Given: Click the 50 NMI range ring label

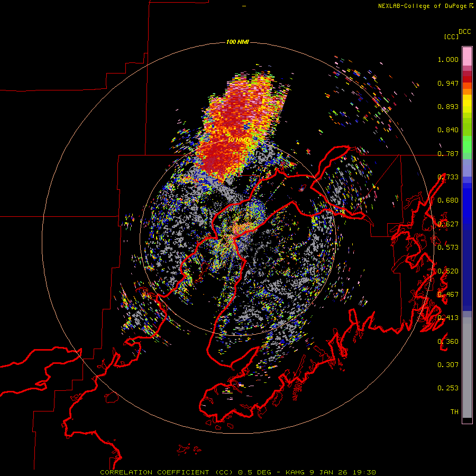Looking at the screenshot, I should 239,140.
